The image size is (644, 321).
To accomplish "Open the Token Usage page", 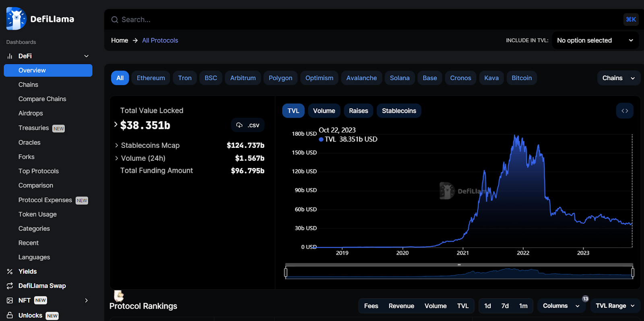I will click(x=37, y=214).
